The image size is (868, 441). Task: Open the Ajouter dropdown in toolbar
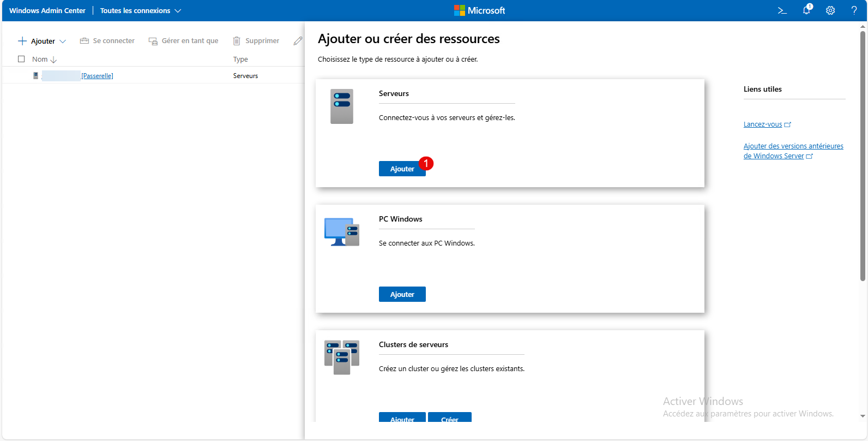43,41
